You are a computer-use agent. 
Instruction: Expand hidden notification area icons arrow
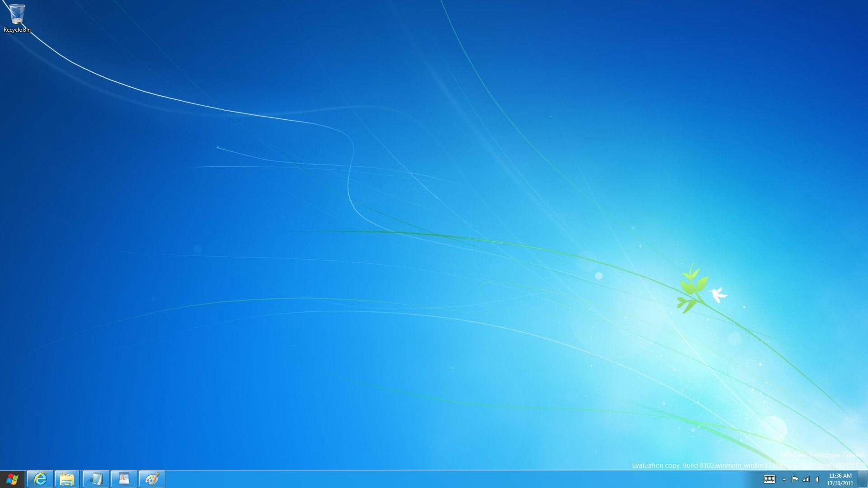(x=784, y=479)
